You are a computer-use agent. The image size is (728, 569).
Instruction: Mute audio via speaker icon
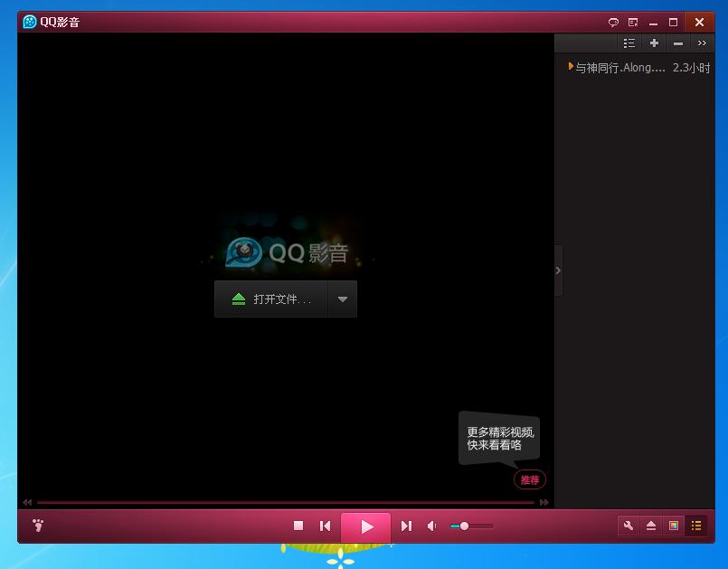click(431, 526)
